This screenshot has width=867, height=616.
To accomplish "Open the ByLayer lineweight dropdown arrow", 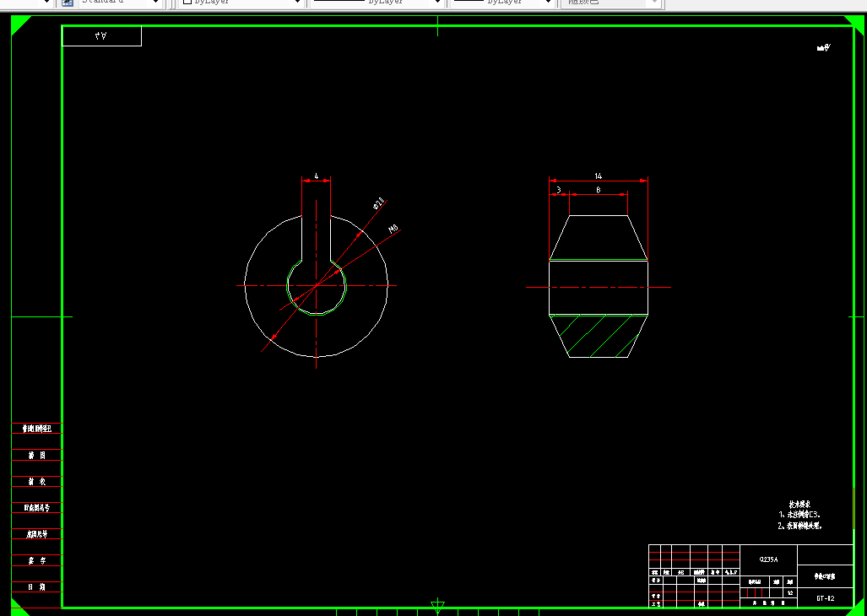I will tap(548, 3).
